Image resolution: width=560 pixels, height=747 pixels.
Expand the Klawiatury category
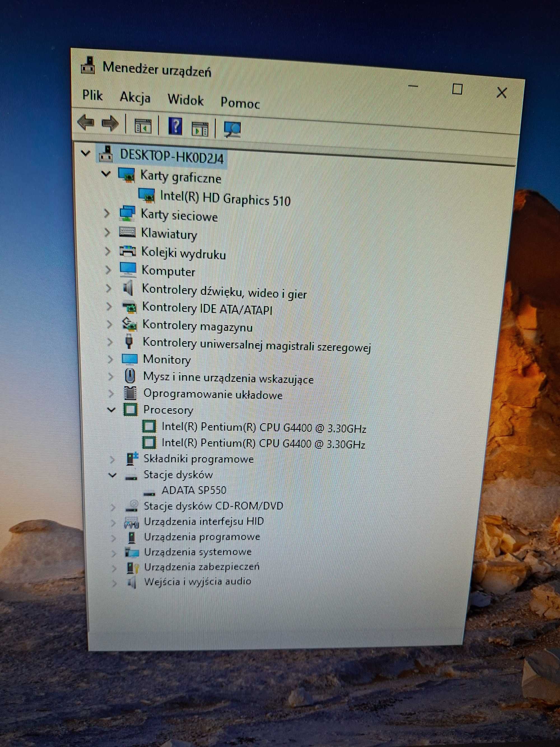pyautogui.click(x=107, y=232)
